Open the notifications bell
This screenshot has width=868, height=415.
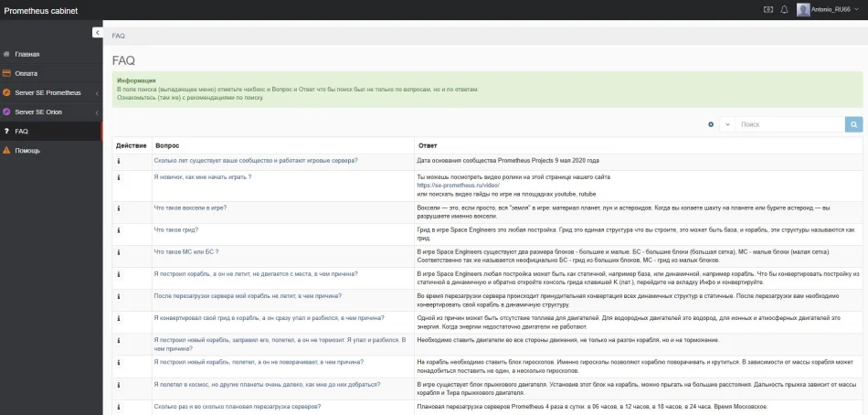point(784,10)
